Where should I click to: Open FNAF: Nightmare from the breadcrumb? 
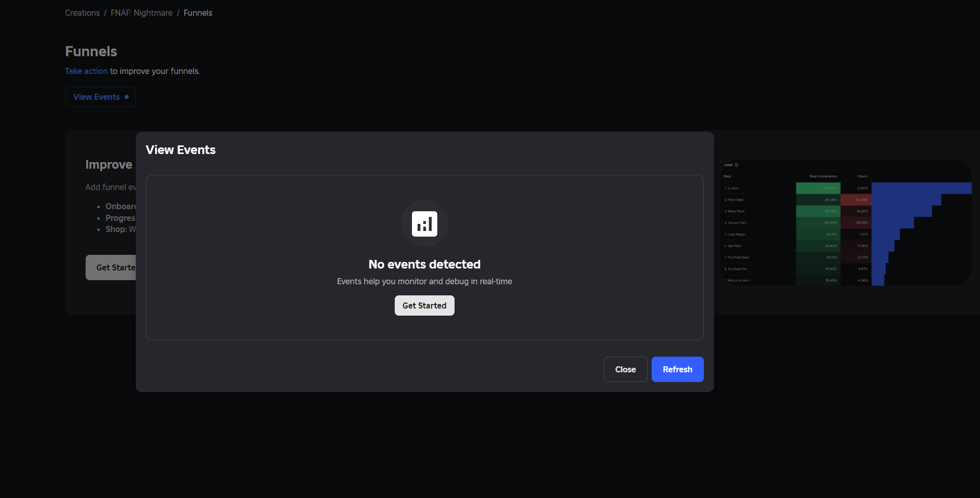click(x=141, y=13)
